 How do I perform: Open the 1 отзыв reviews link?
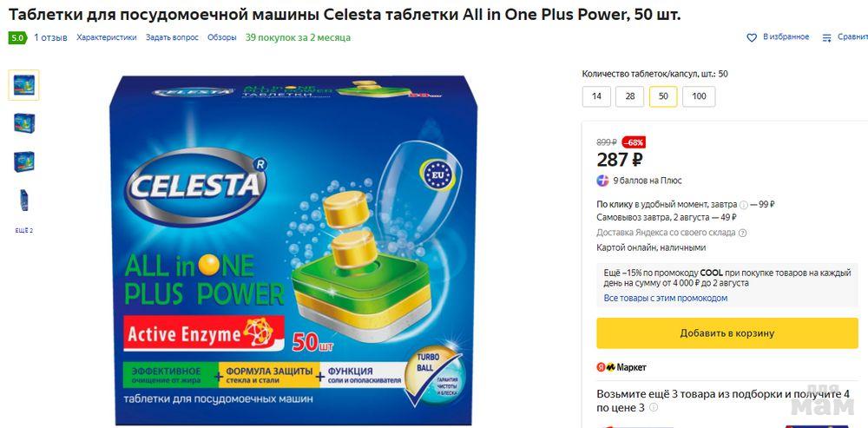coord(50,37)
